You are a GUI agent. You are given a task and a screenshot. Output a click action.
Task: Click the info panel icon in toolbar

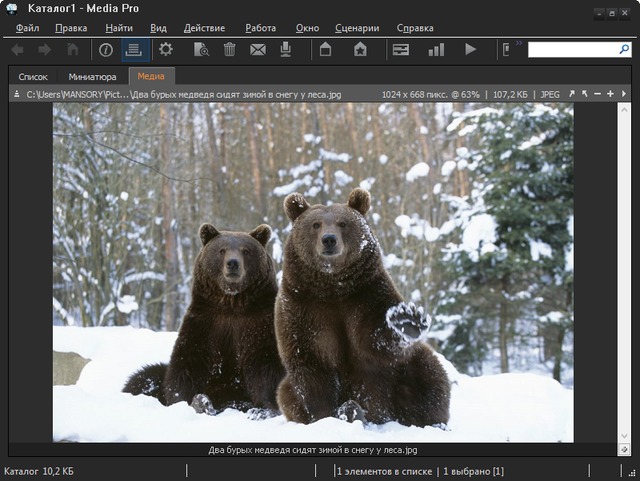105,49
